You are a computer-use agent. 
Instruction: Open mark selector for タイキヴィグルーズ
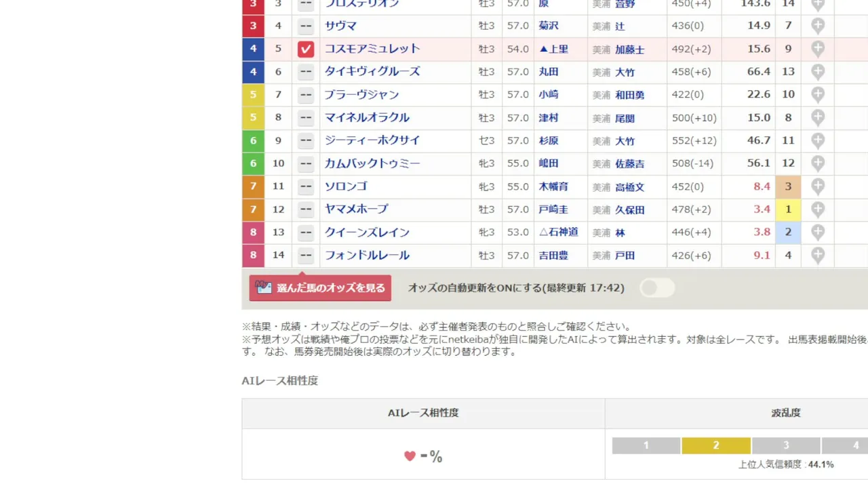pos(306,72)
